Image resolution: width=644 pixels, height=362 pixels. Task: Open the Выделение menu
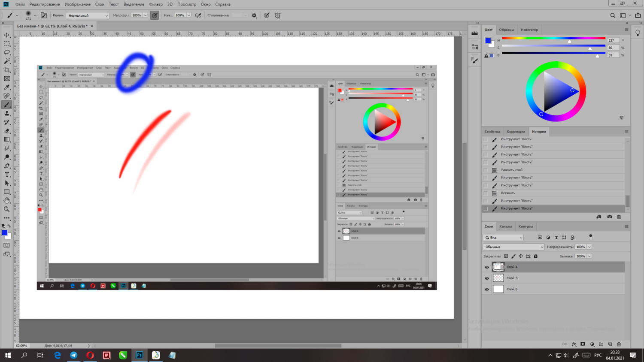tap(134, 4)
